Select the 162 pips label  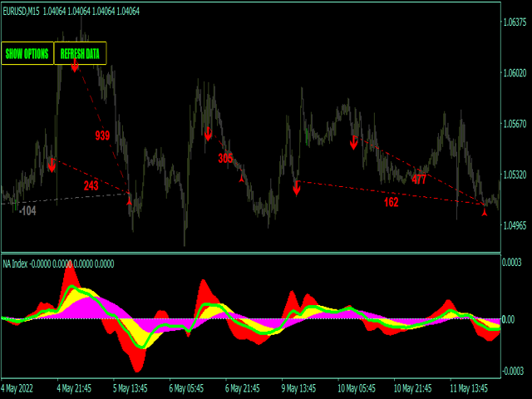click(392, 202)
